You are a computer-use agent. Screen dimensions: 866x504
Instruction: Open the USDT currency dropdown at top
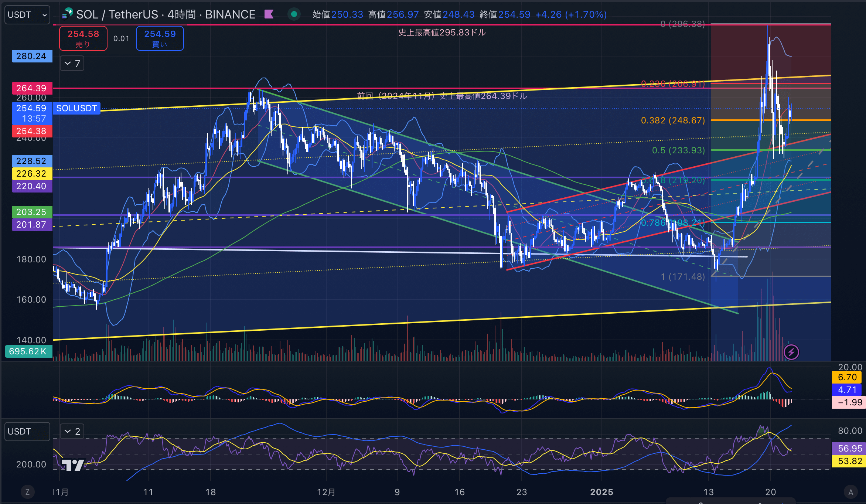(27, 15)
